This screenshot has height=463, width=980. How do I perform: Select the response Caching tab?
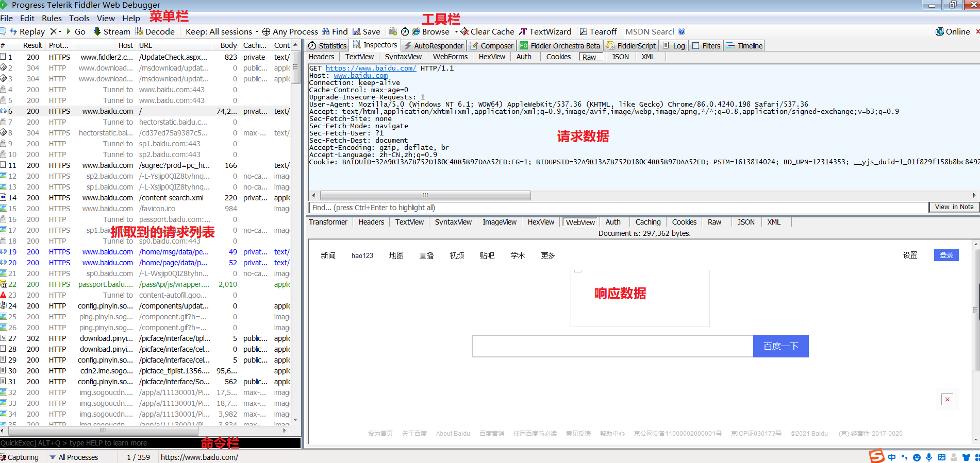(x=648, y=222)
